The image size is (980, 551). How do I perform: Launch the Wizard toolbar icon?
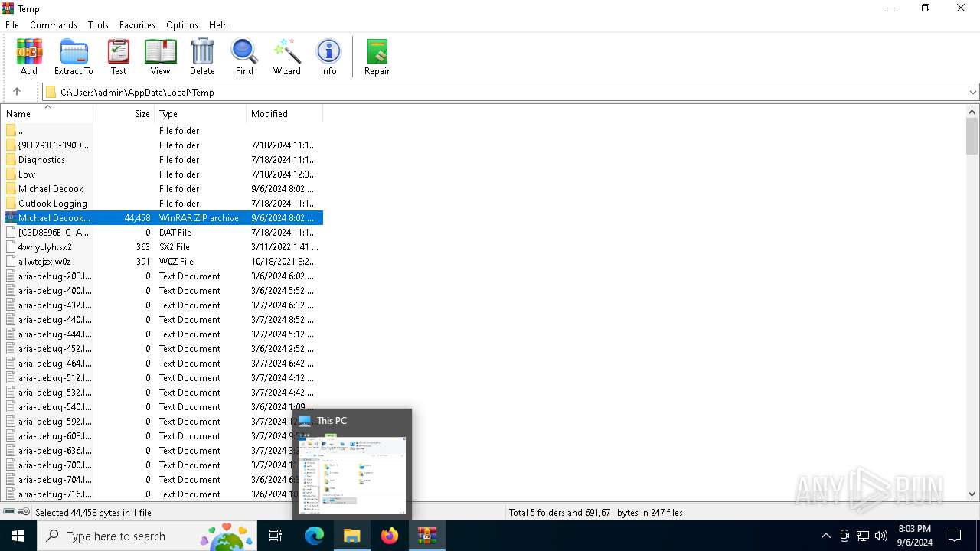(287, 57)
